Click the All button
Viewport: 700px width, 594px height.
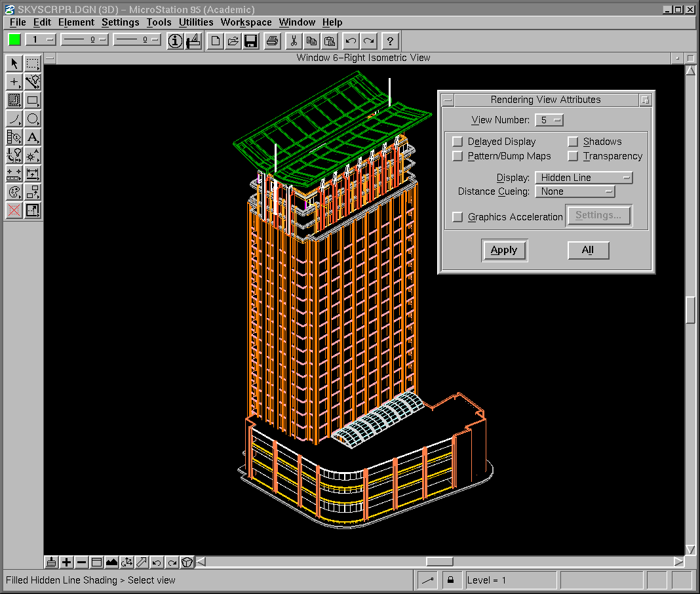588,250
